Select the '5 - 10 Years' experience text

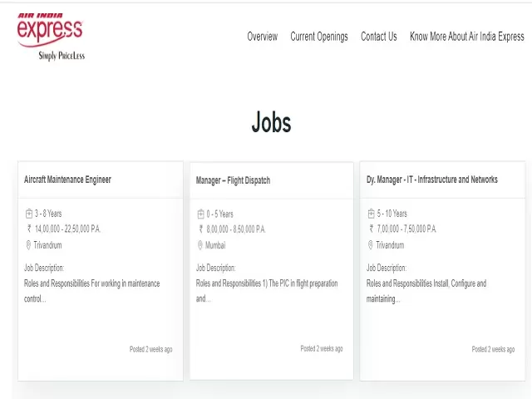pos(392,214)
